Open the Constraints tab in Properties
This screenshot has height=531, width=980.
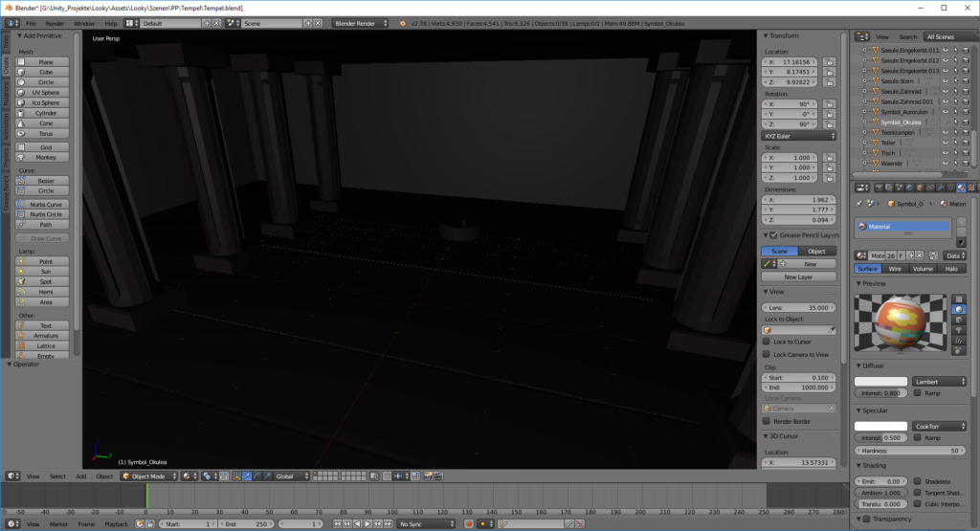930,188
